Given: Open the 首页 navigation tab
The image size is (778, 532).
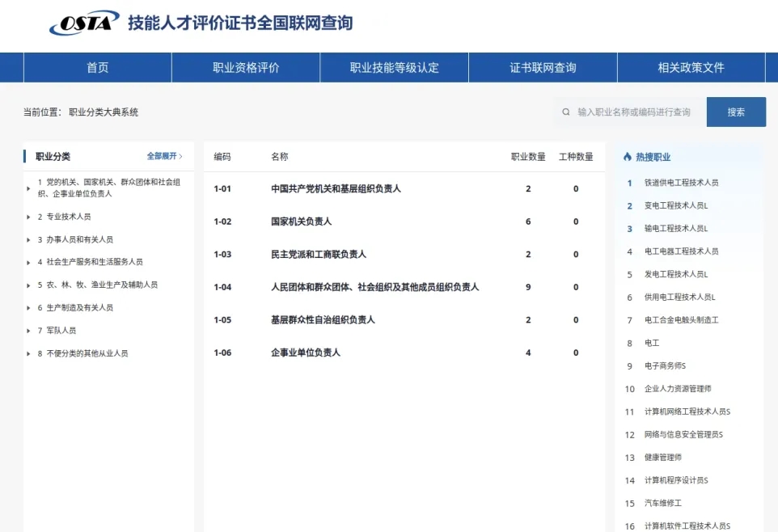Looking at the screenshot, I should pyautogui.click(x=97, y=68).
